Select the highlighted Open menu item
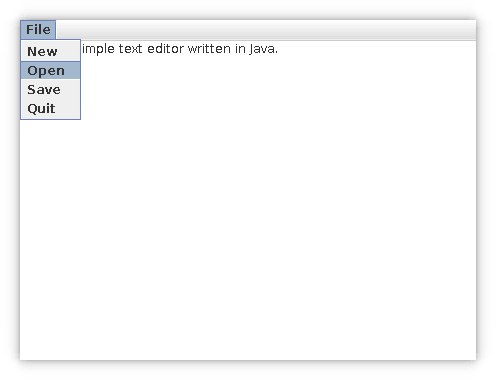Screen dimensions: 496x380 50,70
